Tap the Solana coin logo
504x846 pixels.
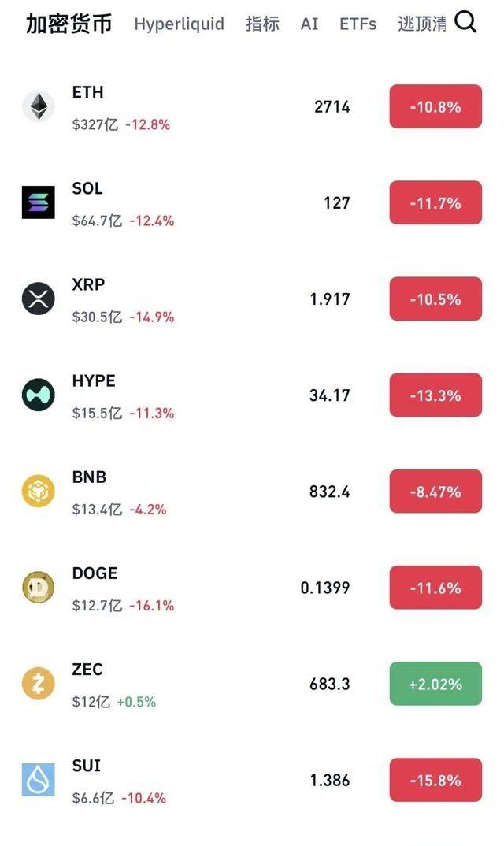coord(38,202)
